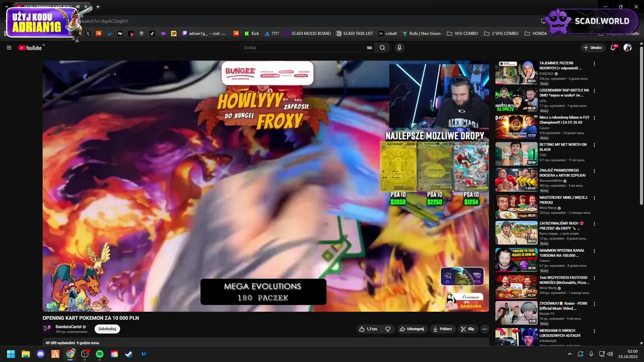Screen dimensions: 644x362
Task: Open the on-screen keyboard icon in search
Action: coord(369,48)
